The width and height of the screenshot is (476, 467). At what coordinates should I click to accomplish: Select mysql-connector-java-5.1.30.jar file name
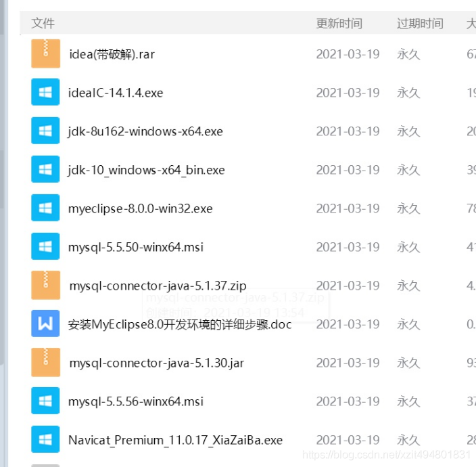pos(157,363)
